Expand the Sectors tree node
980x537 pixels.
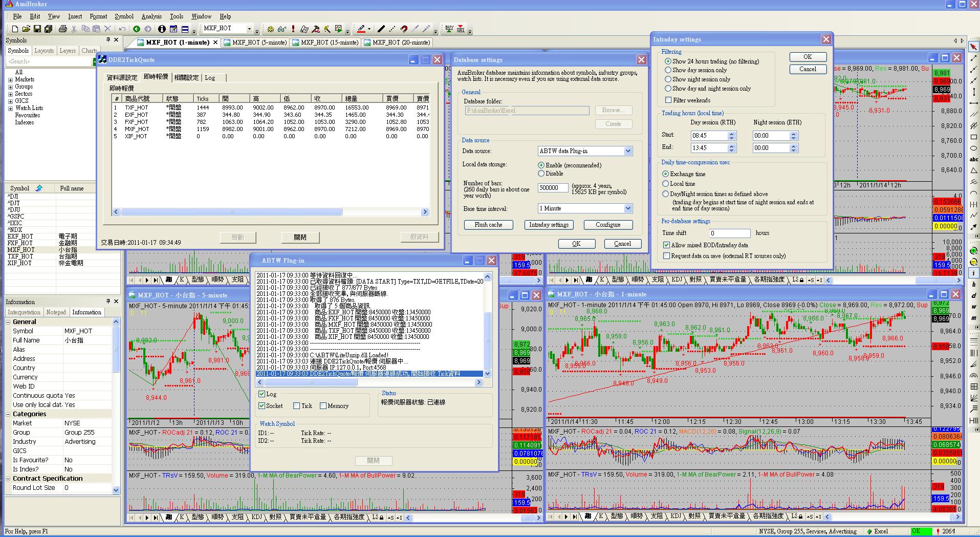[10, 94]
